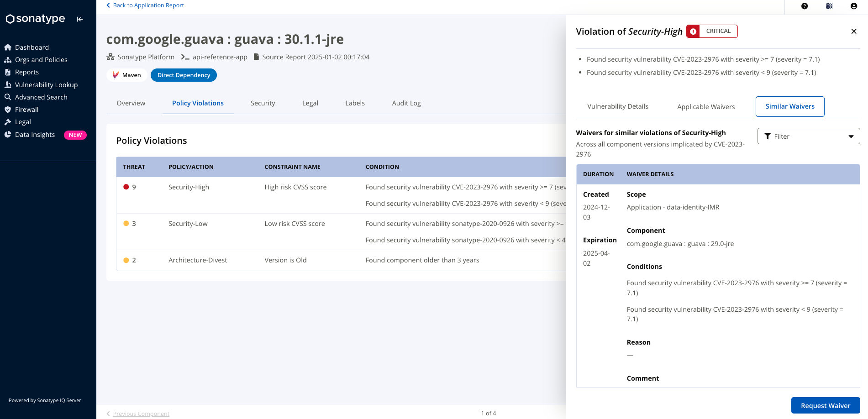Viewport: 868px width, 419px height.
Task: Open the Legal tab
Action: 310,103
